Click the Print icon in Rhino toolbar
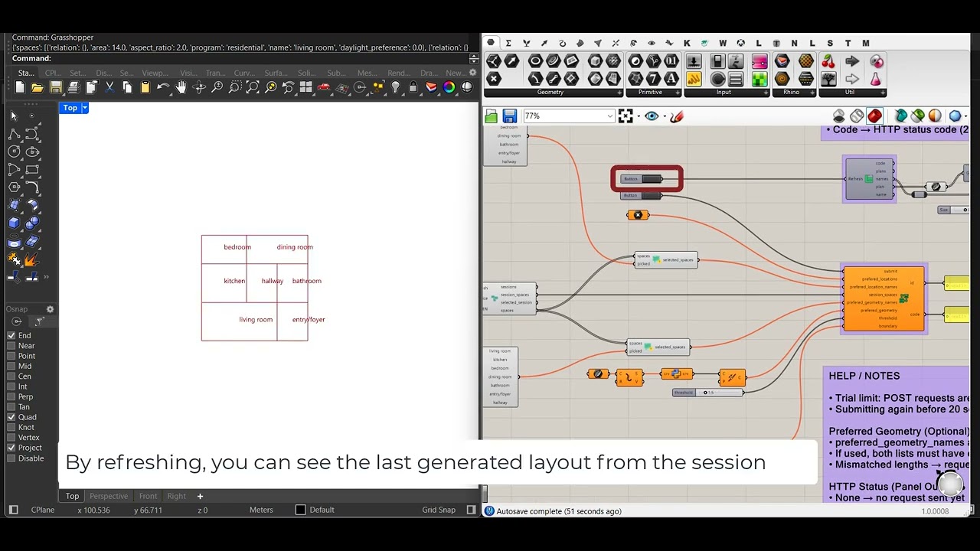The height and width of the screenshot is (551, 980). pyautogui.click(x=73, y=88)
